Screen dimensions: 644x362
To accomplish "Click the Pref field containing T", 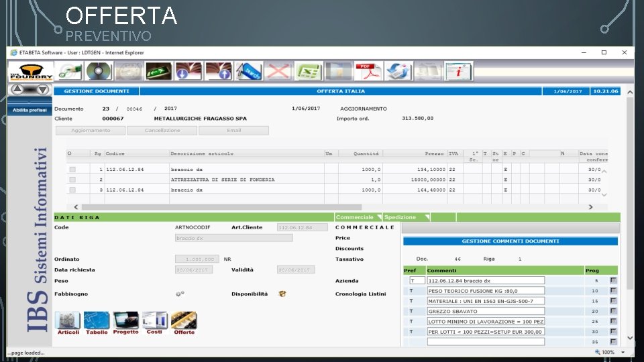I will pyautogui.click(x=417, y=281).
